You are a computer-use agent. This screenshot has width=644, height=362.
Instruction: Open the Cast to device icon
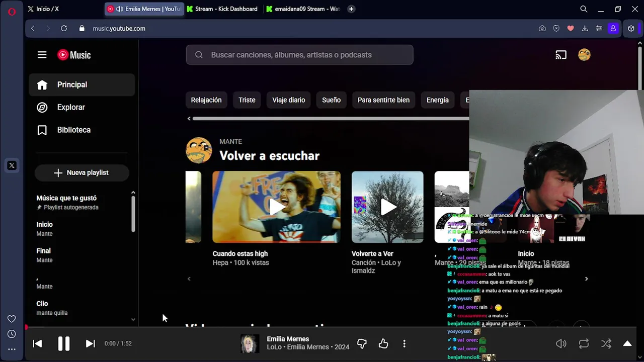click(x=561, y=55)
